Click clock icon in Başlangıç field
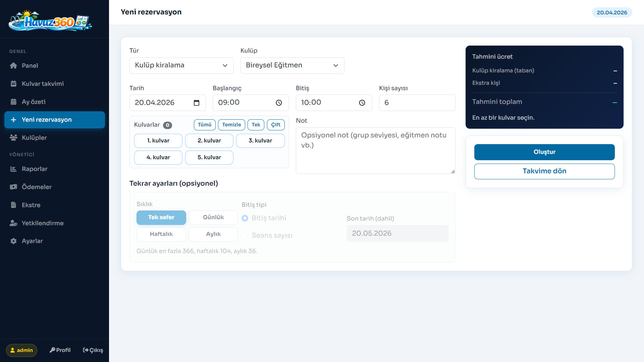The width and height of the screenshot is (644, 362). 279,103
